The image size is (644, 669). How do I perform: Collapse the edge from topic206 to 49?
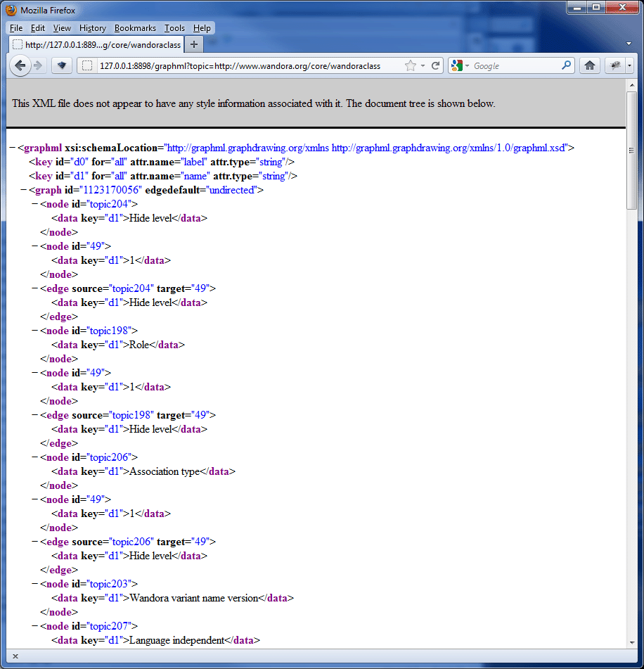(x=33, y=542)
